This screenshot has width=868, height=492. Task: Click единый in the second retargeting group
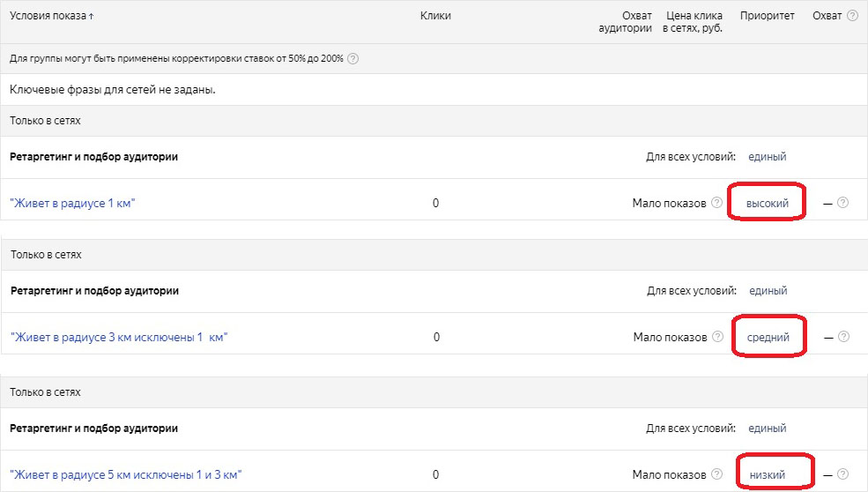click(x=768, y=291)
